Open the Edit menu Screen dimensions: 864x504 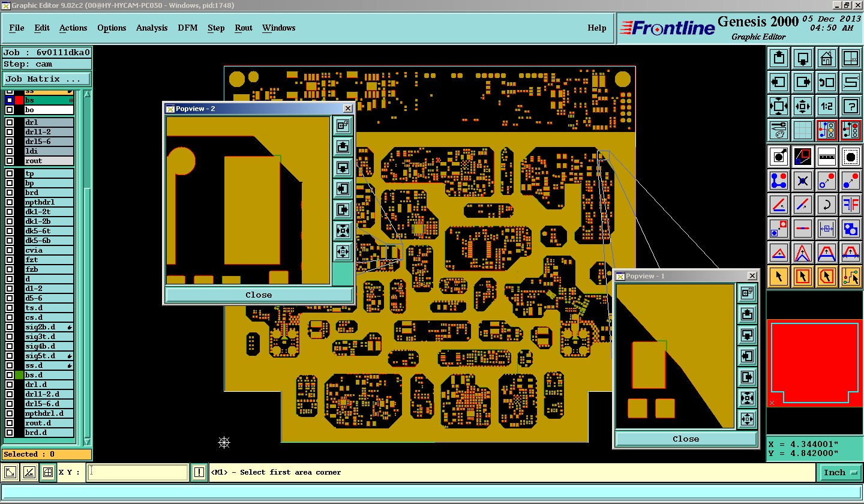[x=42, y=28]
